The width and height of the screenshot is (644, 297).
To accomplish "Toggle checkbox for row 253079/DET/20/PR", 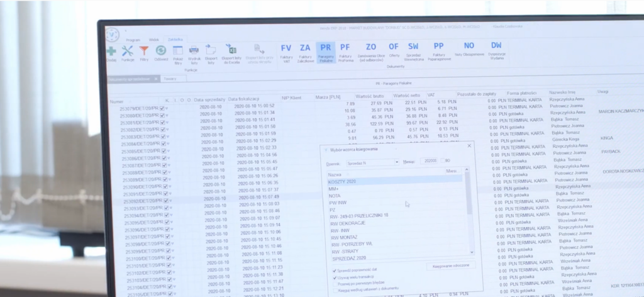I will click(x=162, y=108).
